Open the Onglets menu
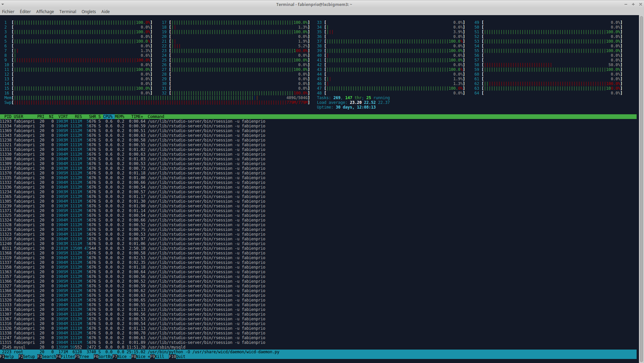This screenshot has height=363, width=644. (89, 11)
